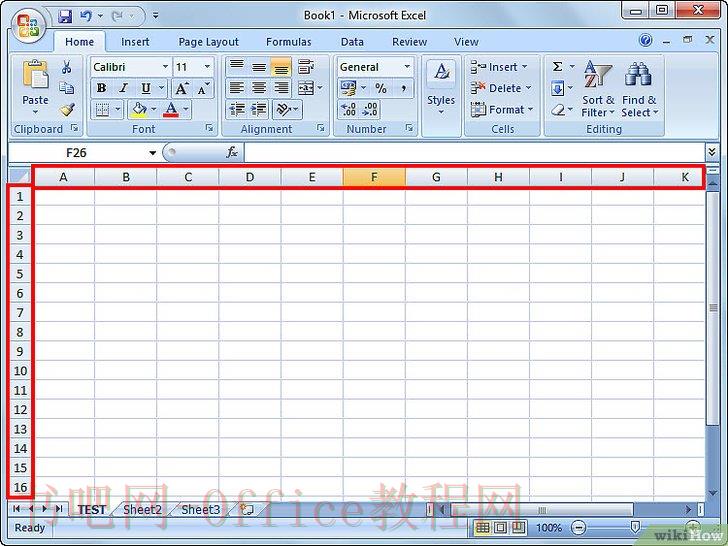728x546 pixels.
Task: Select column F header
Action: click(x=374, y=177)
